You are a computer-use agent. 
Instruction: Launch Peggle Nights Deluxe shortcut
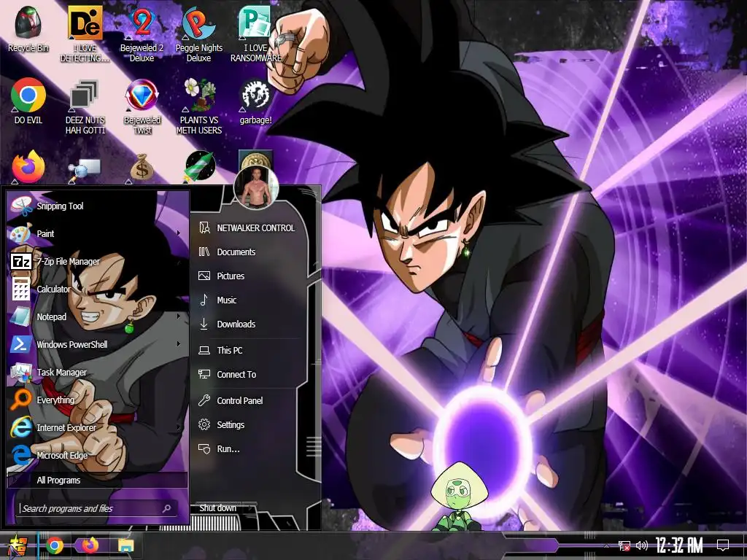tap(198, 34)
